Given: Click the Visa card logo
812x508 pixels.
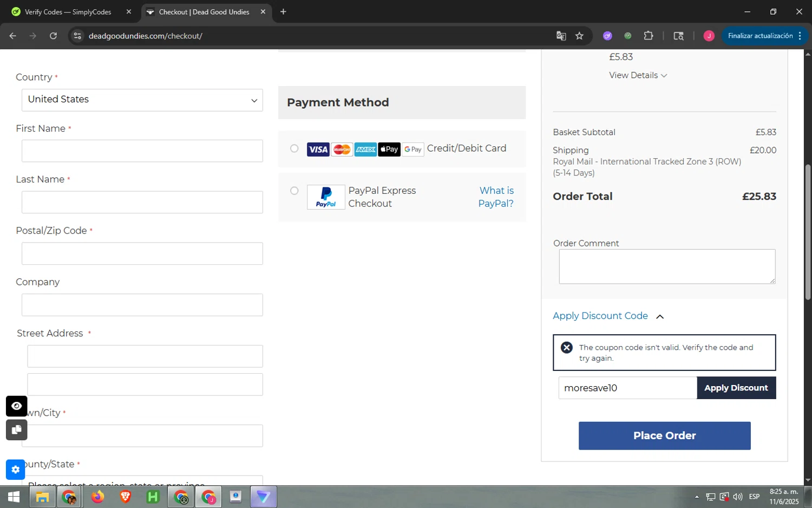Looking at the screenshot, I should 318,149.
